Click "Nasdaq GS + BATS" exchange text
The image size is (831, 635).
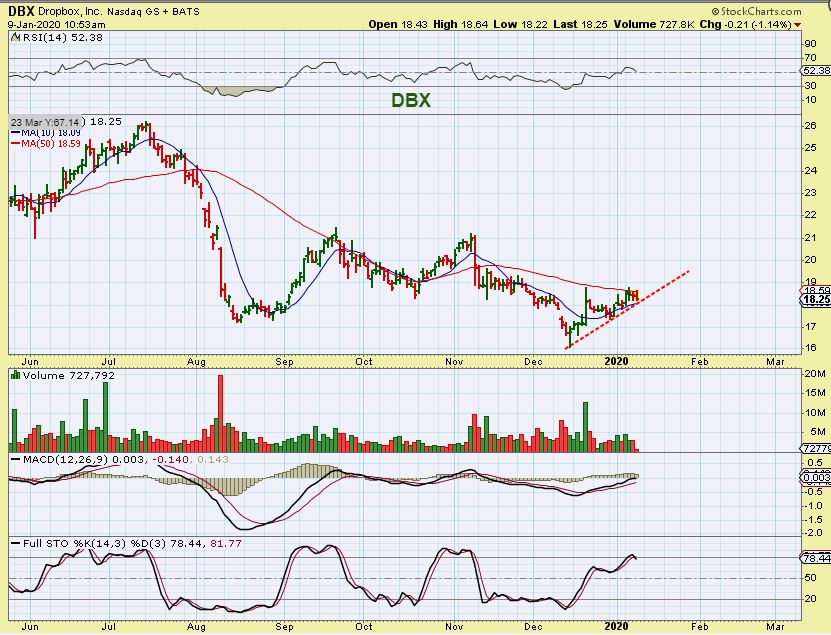point(153,11)
